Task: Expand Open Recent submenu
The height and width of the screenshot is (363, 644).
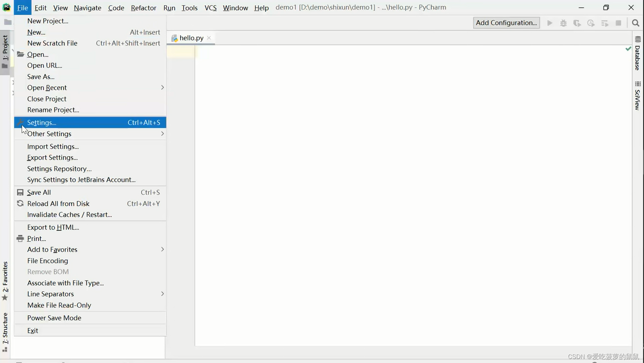Action: click(x=90, y=88)
